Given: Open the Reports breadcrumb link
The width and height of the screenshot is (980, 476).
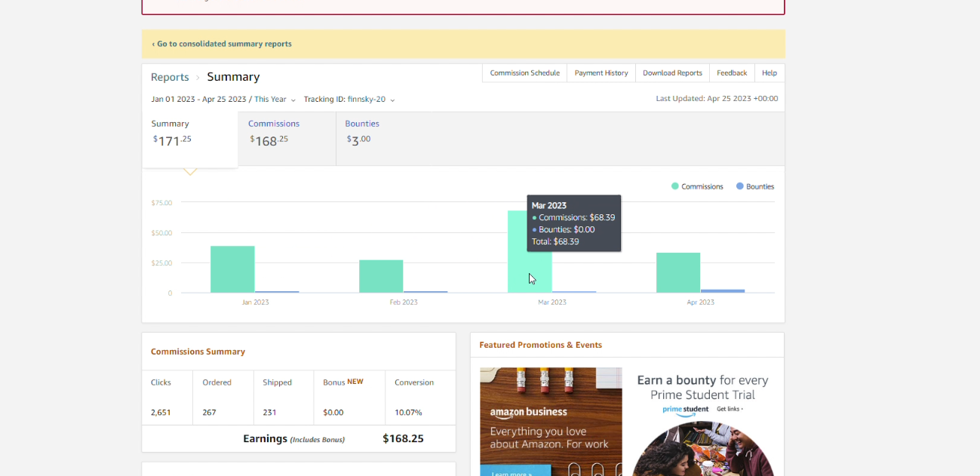Looking at the screenshot, I should 170,77.
